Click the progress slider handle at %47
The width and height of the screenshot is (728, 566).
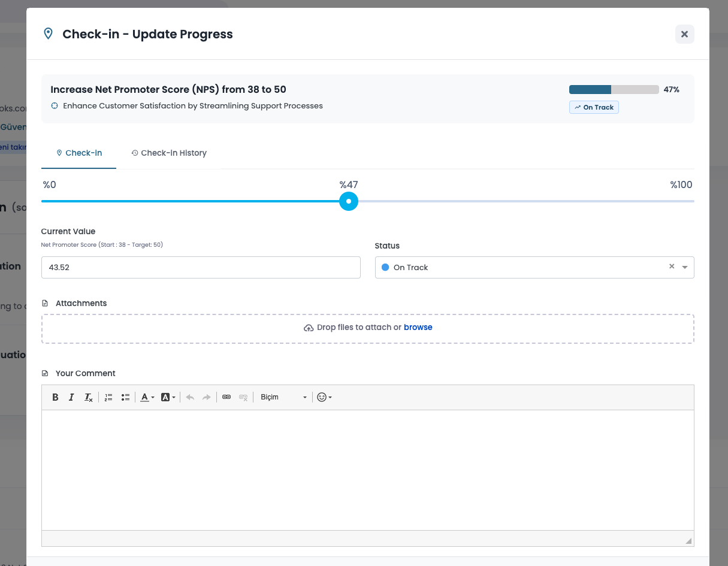pyautogui.click(x=349, y=201)
